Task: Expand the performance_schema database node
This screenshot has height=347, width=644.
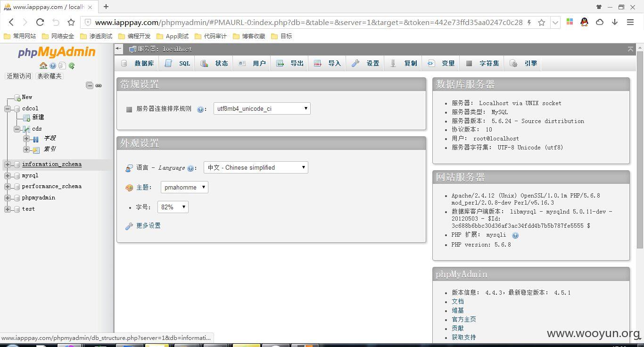Action: 8,187
